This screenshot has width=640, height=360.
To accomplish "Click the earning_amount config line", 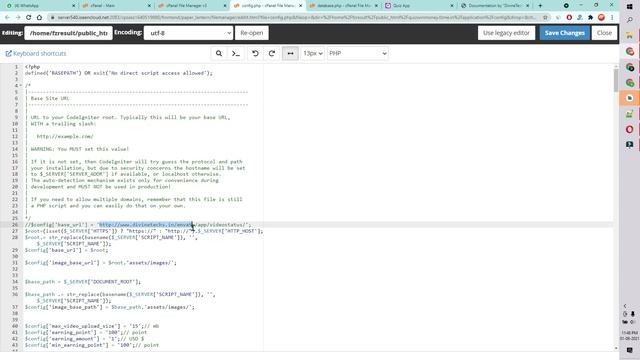I will pos(84,338).
